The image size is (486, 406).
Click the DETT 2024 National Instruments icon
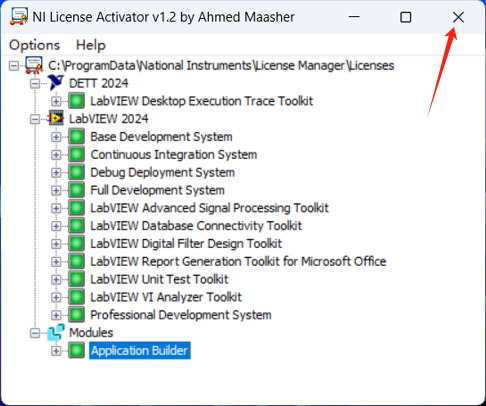[55, 83]
